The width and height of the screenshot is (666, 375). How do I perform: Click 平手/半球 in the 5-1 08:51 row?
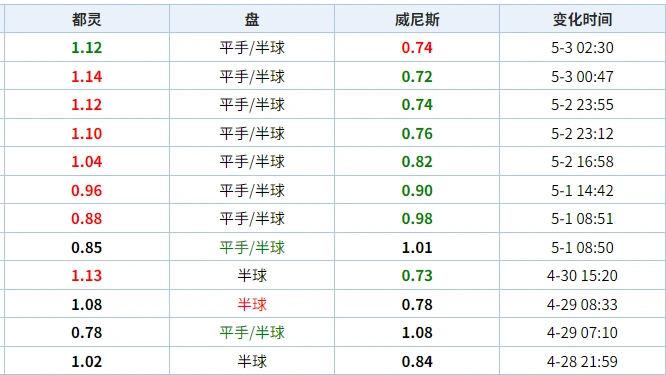[252, 218]
